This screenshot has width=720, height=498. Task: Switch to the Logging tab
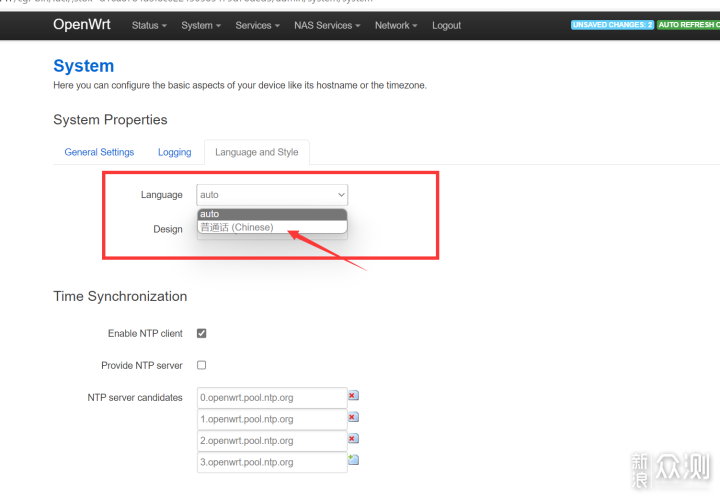point(174,152)
